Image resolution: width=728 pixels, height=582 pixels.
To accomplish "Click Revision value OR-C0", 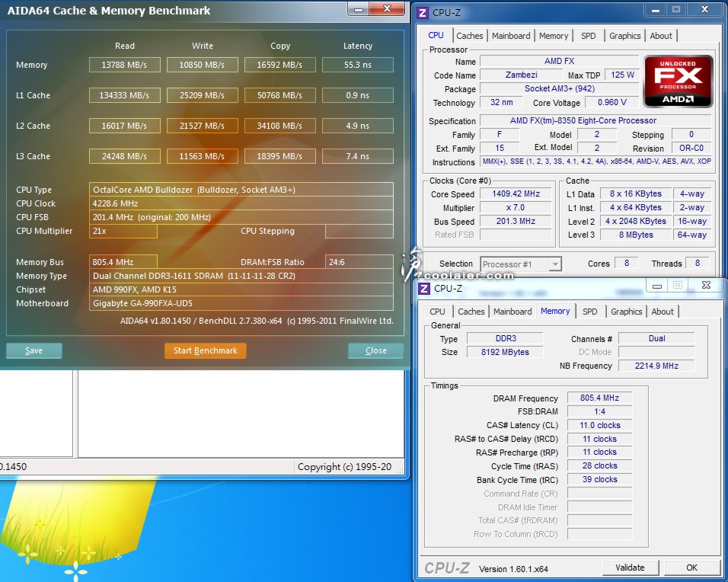I will (691, 149).
